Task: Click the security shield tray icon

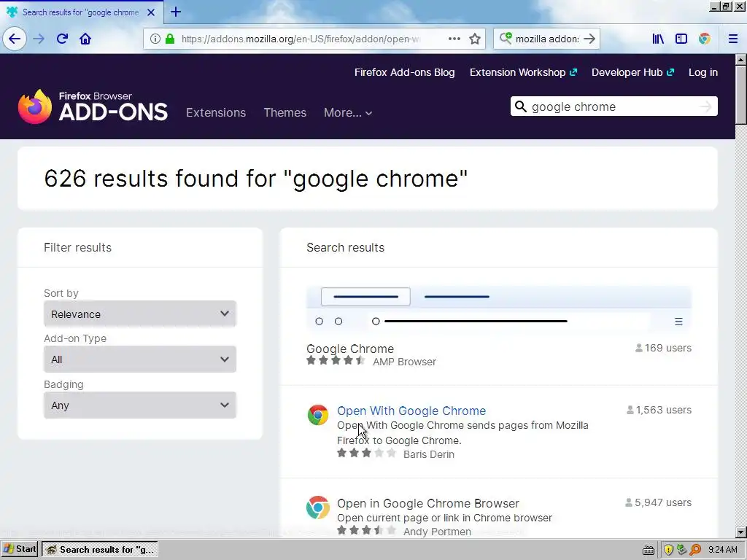Action: 668,550
